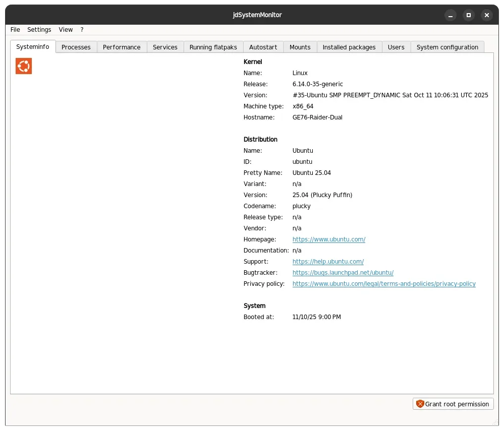Open the Installed packages tab

tap(349, 47)
